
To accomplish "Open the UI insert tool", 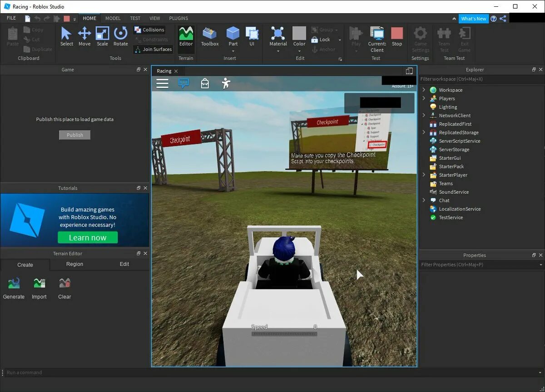I will [252, 36].
